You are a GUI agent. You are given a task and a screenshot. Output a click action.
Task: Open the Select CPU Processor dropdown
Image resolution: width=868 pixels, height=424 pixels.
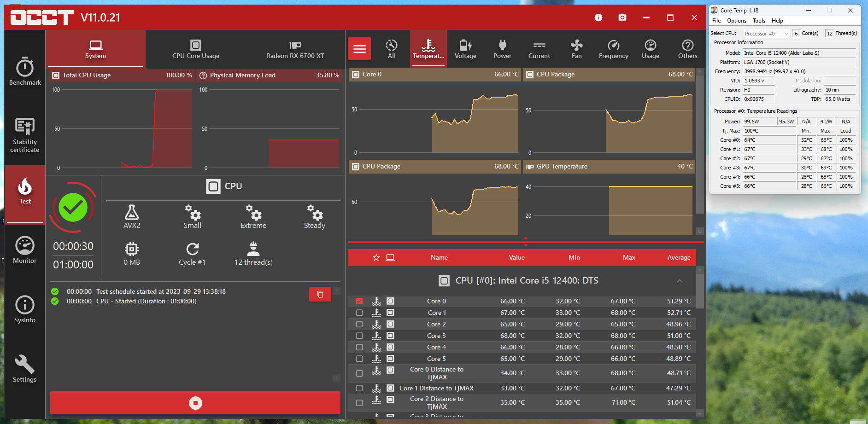(766, 34)
